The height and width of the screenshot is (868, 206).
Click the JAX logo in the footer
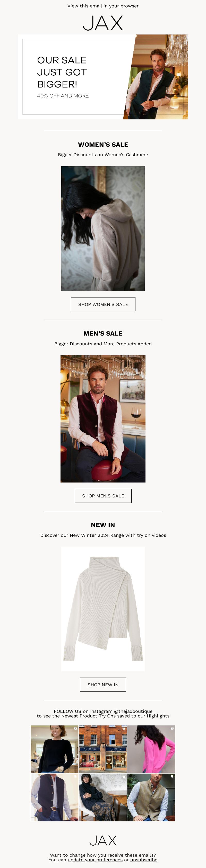103,840
